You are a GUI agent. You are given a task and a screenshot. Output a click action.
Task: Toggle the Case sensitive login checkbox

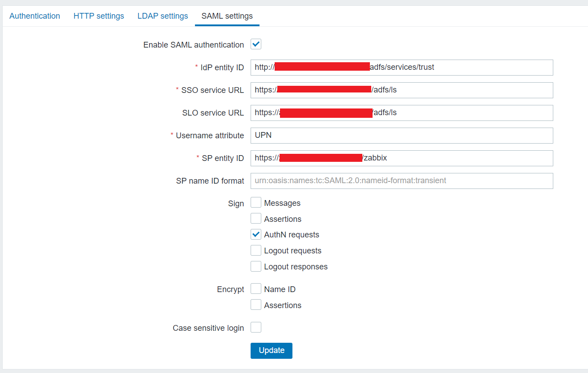256,327
